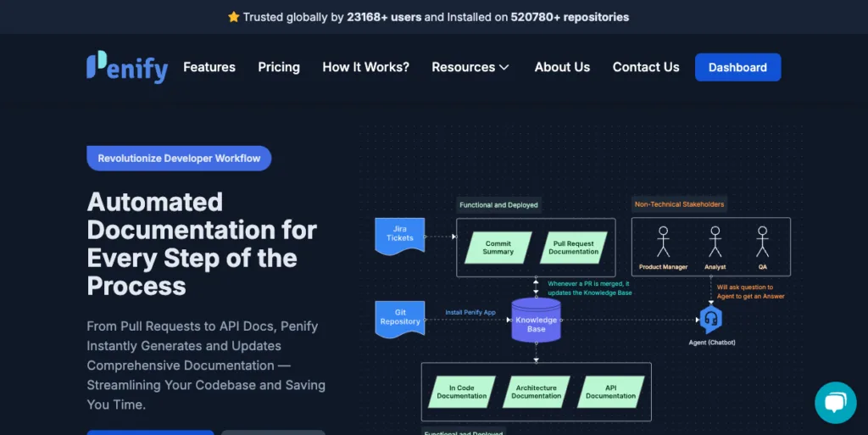Screen dimensions: 868x435
Task: Open the live chat widget
Action: (x=835, y=402)
